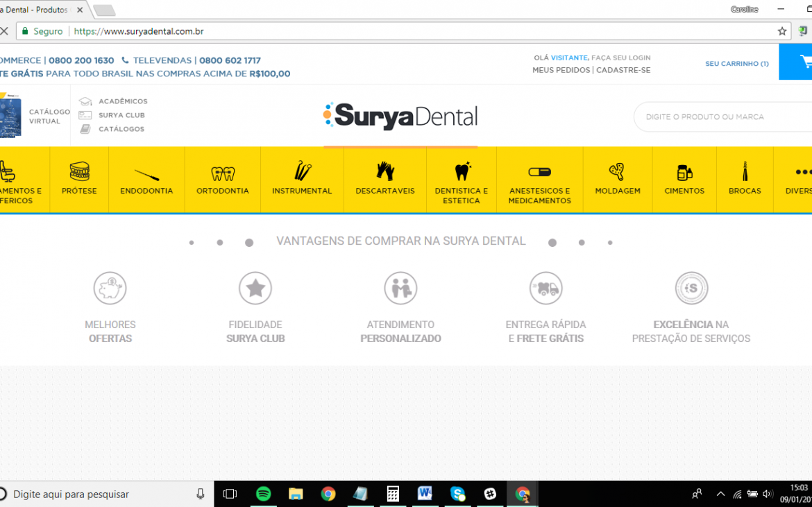Screen dimensions: 812x507
Task: Click the Fidelidade Surya Club star icon
Action: [x=255, y=288]
